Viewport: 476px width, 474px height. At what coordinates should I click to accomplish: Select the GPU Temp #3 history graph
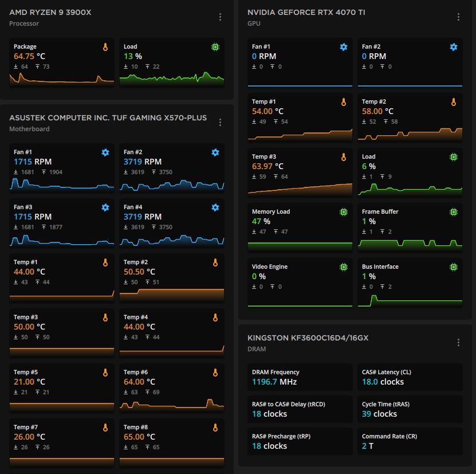[300, 190]
